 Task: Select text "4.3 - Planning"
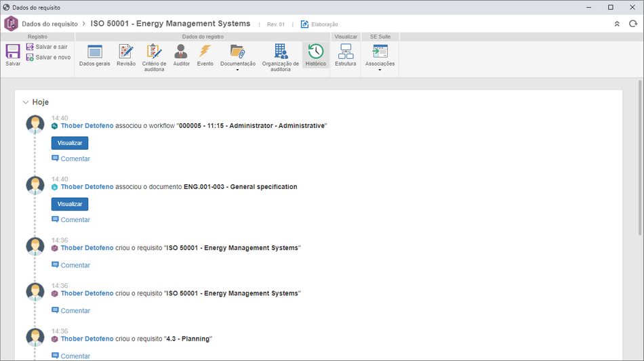point(188,339)
